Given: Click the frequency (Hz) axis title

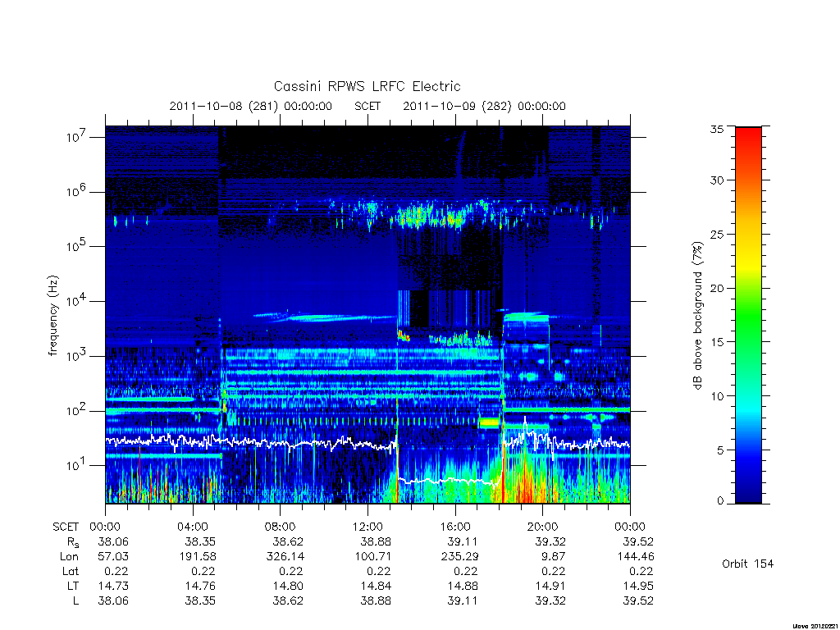Looking at the screenshot, I should 52,316.
